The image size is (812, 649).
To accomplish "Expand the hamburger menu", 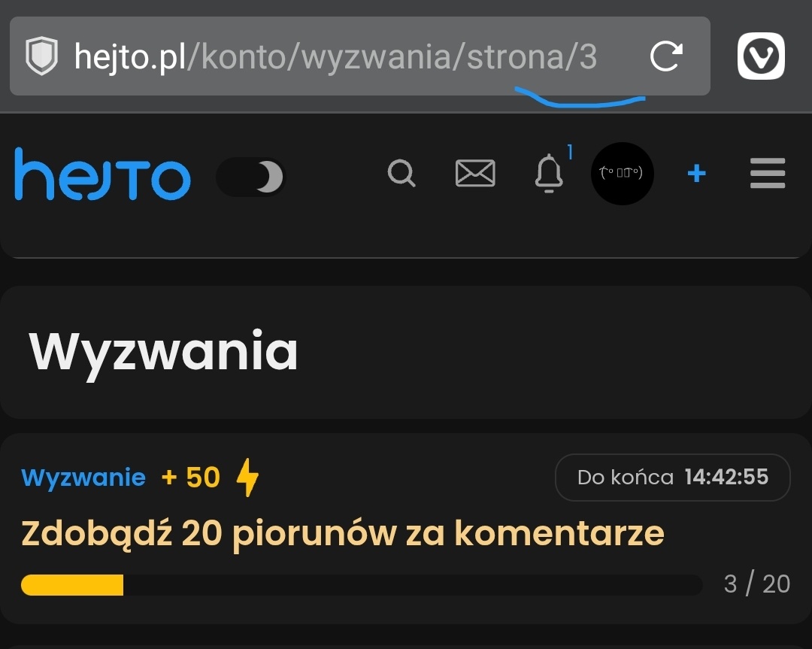I will click(x=768, y=174).
